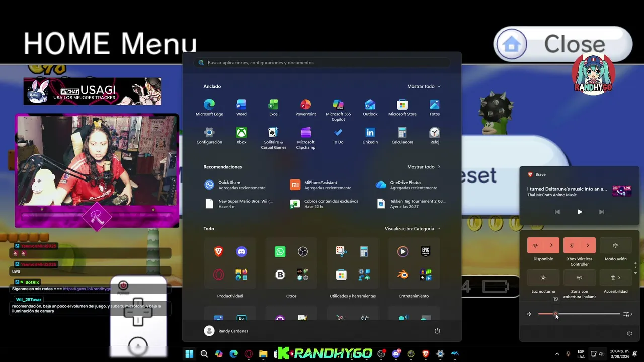Open Excel in the Start menu
Viewport: 644px width, 362px height.
coord(274,108)
